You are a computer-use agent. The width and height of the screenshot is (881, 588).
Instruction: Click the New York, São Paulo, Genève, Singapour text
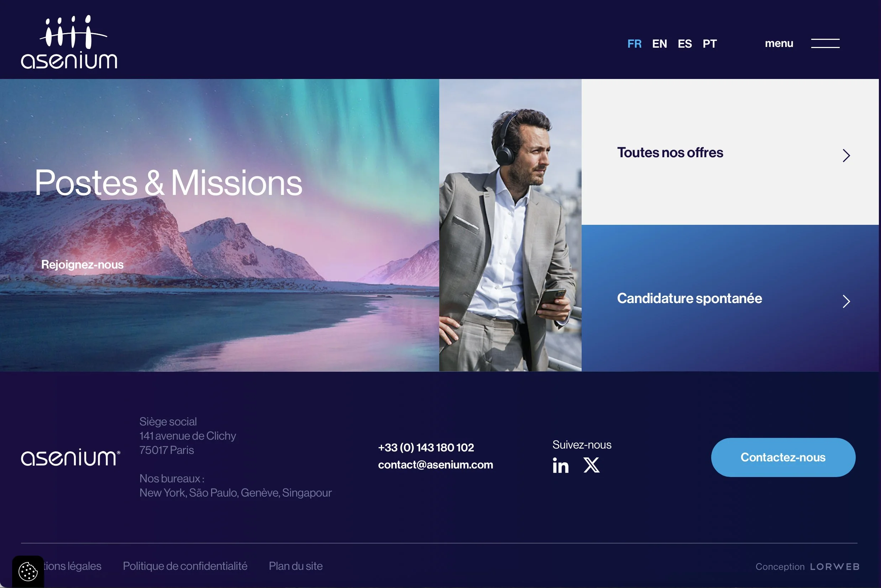pyautogui.click(x=236, y=493)
